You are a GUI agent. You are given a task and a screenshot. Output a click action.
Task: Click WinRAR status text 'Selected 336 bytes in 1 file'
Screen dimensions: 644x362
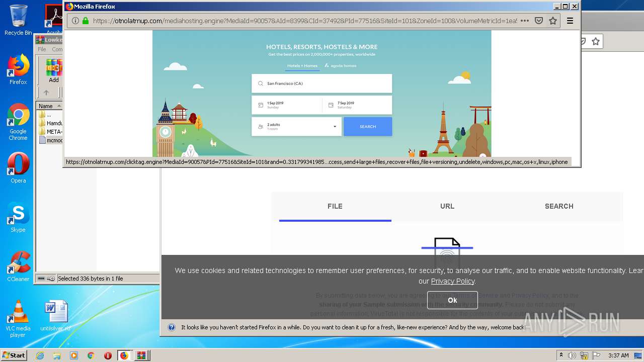91,279
